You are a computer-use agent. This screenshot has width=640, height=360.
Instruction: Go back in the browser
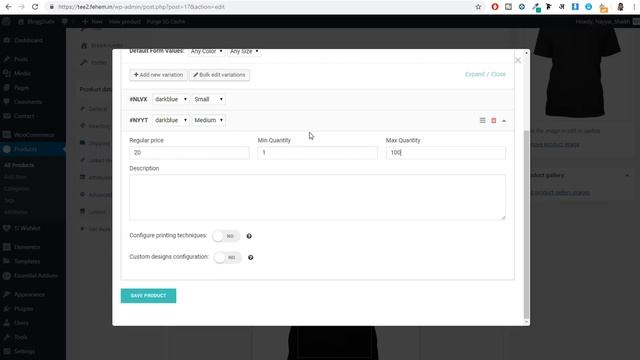[x=8, y=7]
